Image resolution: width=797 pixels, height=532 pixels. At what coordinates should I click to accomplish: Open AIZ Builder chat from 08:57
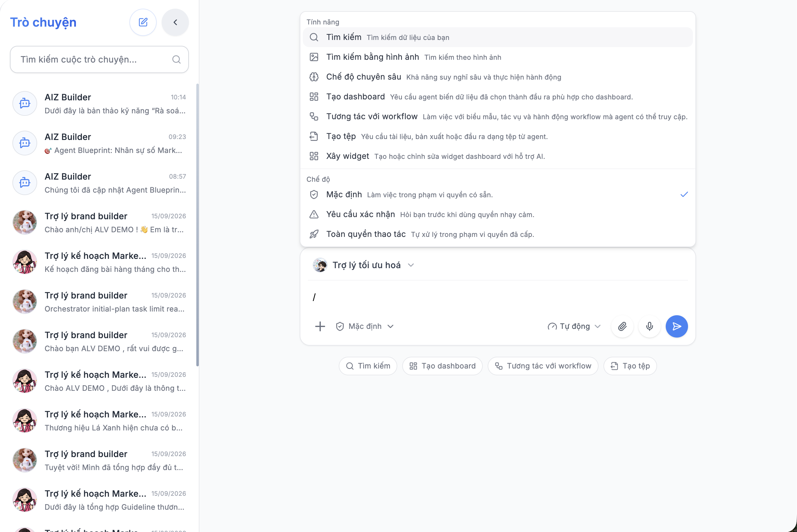99,183
